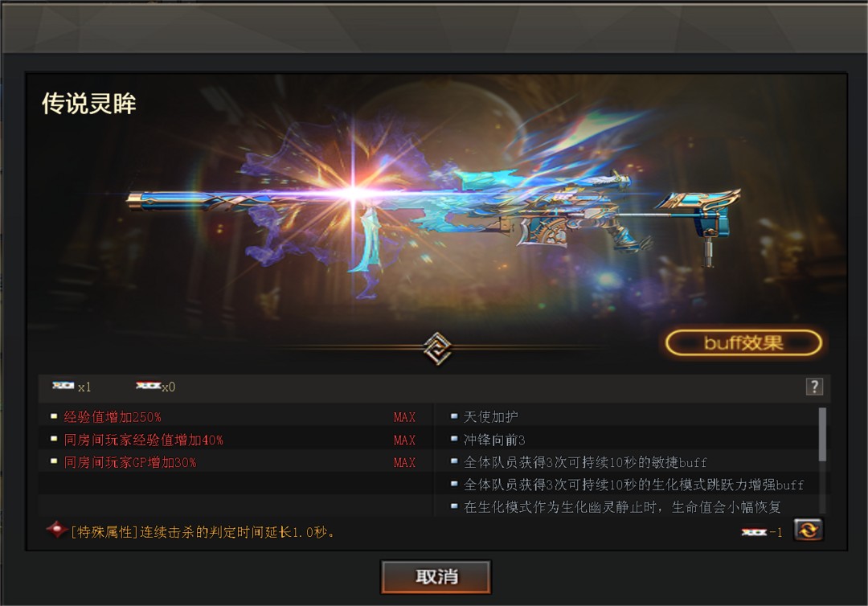Open the question mark help icon

(x=814, y=387)
